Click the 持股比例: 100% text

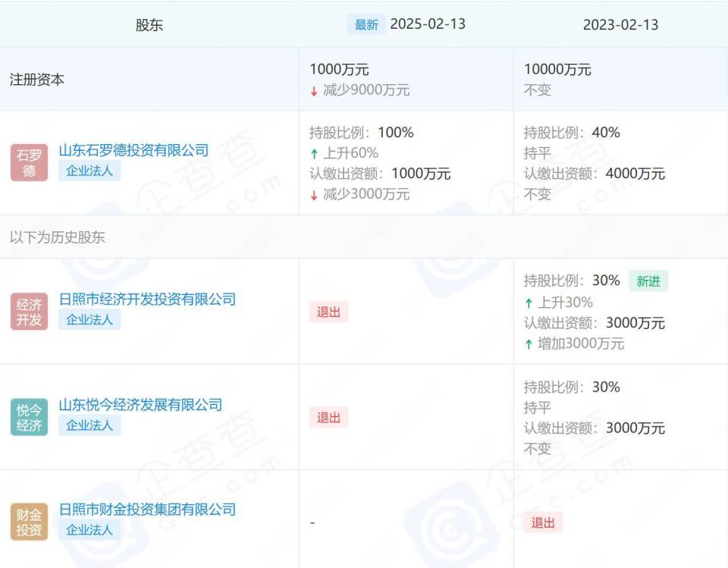pyautogui.click(x=362, y=133)
